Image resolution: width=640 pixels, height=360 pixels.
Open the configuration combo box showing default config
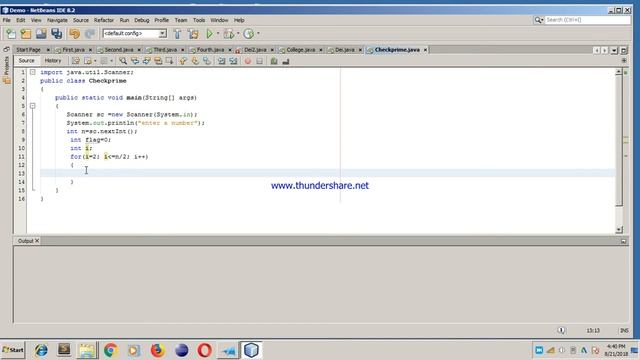tap(134, 33)
